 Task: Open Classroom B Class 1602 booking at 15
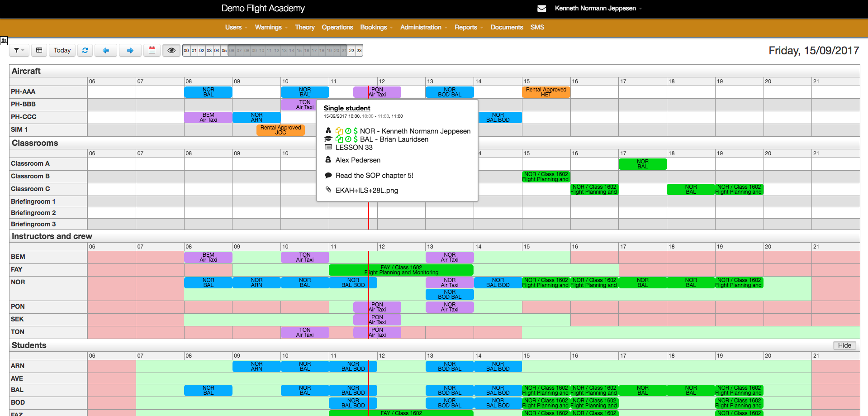pos(546,177)
